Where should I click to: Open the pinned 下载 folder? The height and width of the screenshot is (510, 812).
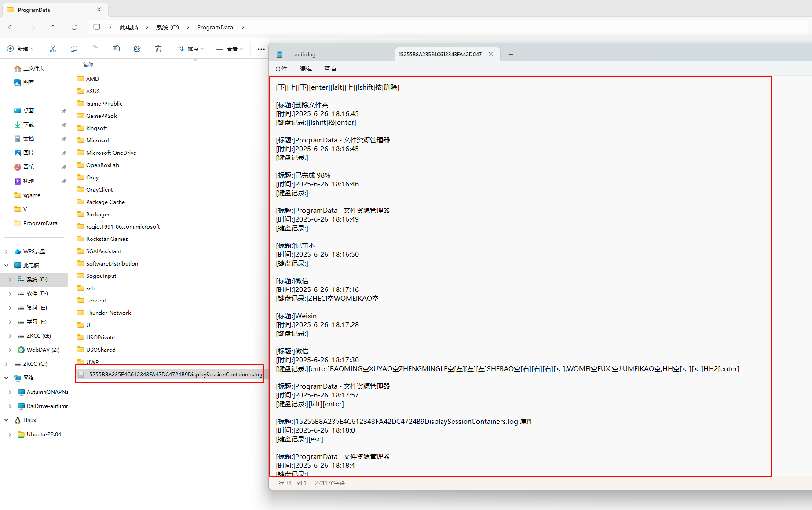[x=24, y=125]
